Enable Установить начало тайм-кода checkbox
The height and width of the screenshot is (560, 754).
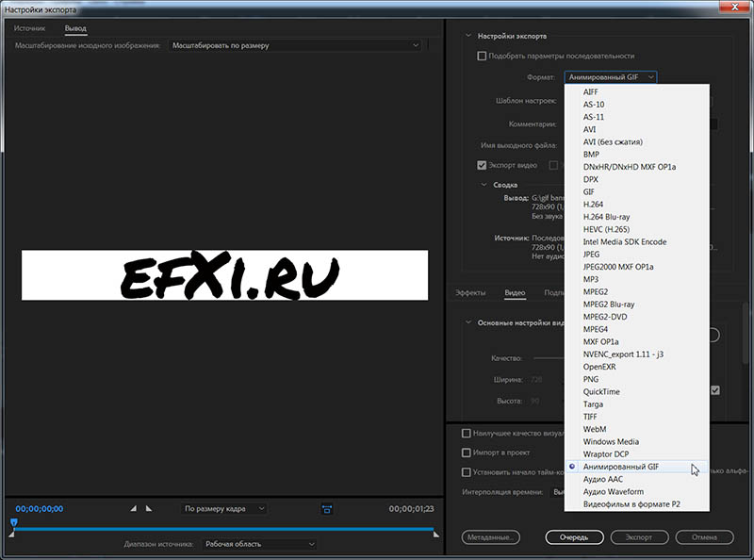[x=466, y=472]
